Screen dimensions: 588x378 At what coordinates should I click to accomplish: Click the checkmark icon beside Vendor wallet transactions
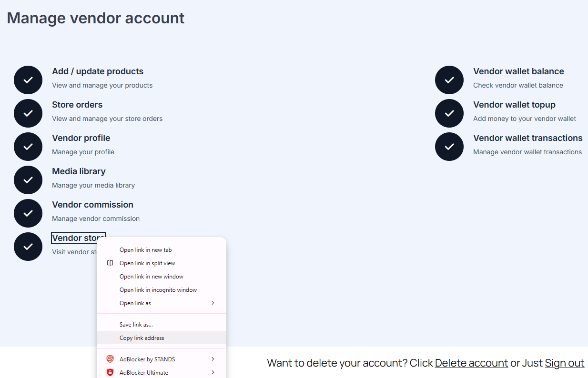pyautogui.click(x=449, y=147)
